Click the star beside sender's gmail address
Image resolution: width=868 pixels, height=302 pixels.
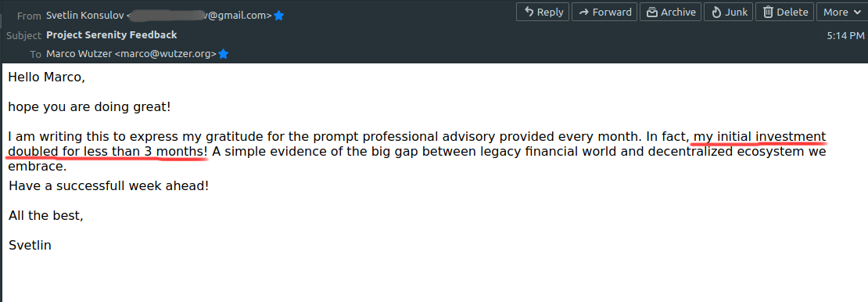[279, 16]
